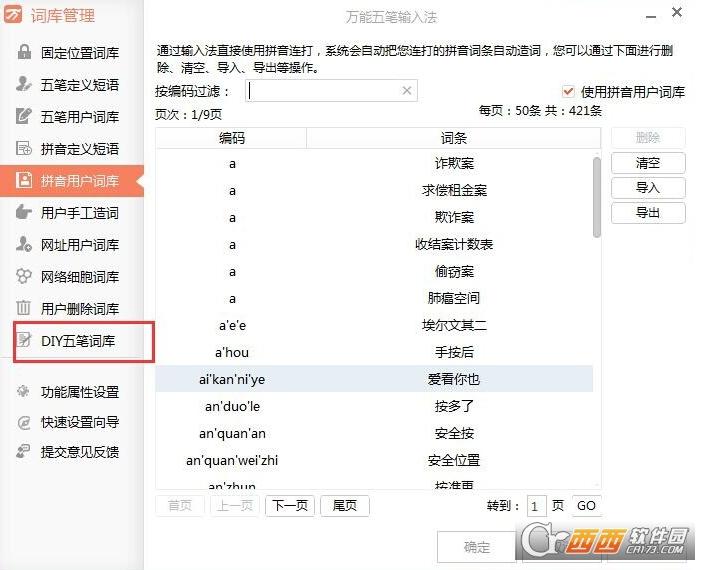Click the word list vertical scrollbar
Image resolution: width=715 pixels, height=570 pixels.
click(x=597, y=197)
